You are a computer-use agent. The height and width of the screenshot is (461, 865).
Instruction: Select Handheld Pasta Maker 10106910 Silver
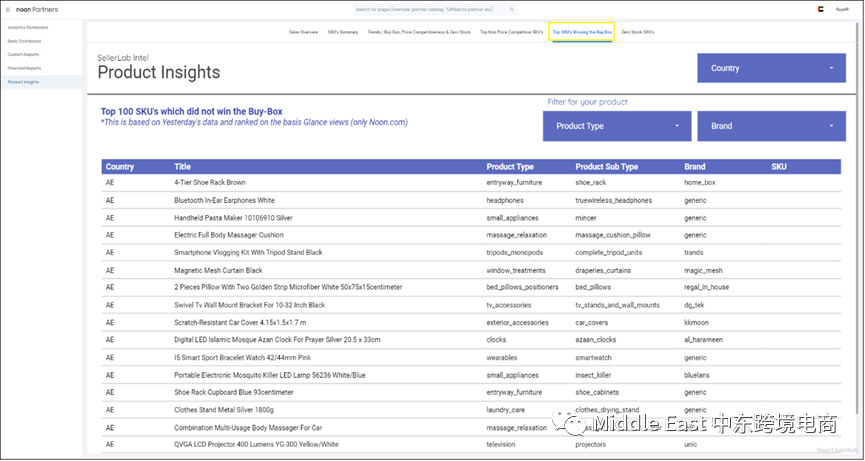(x=233, y=218)
